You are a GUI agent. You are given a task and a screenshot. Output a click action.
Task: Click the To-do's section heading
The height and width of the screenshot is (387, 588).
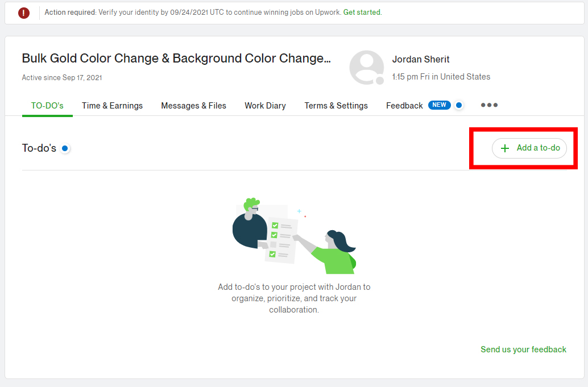click(x=39, y=148)
